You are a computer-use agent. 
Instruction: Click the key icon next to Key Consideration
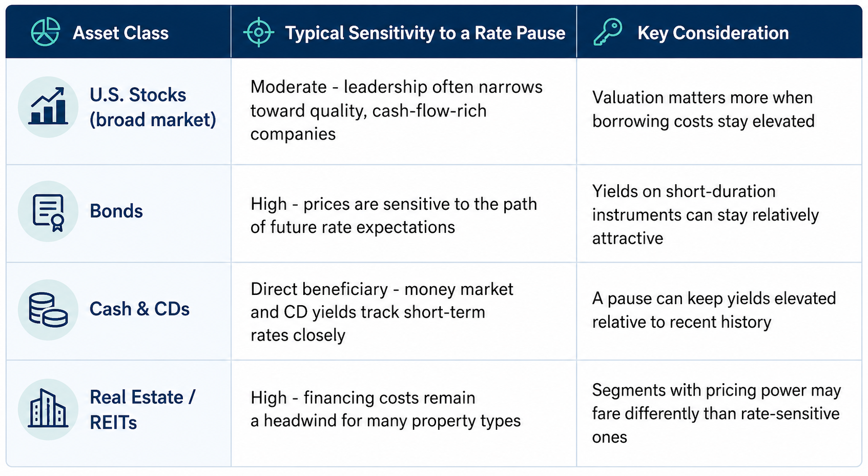click(x=608, y=32)
